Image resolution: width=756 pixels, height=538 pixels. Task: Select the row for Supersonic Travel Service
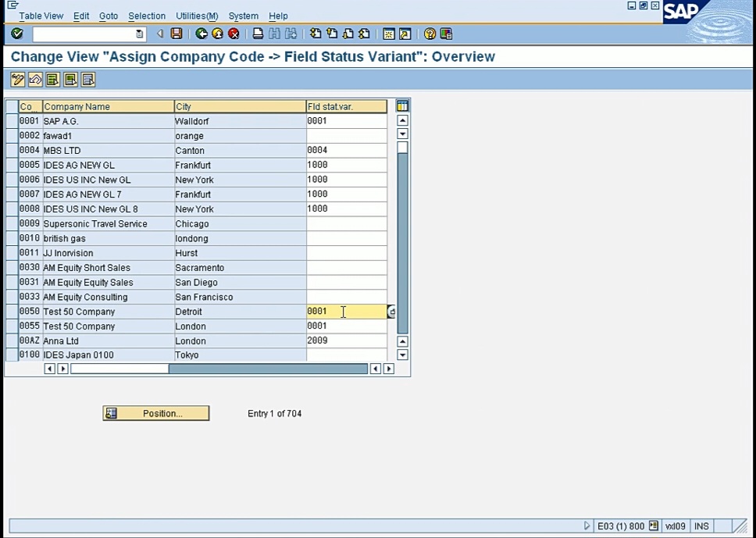coord(12,223)
